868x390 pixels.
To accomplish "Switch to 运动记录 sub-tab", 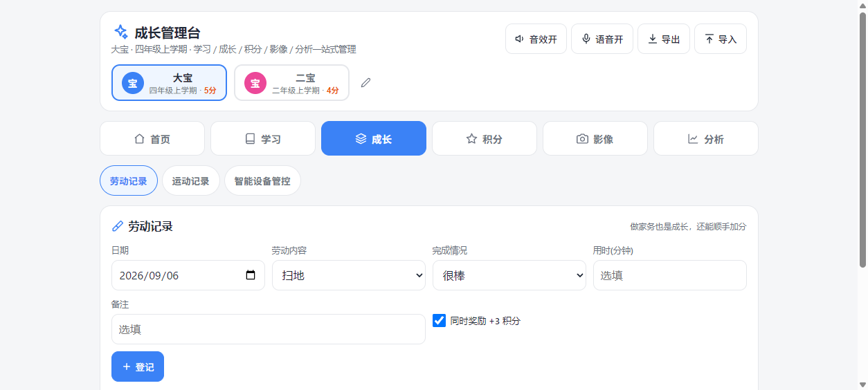I will [191, 180].
